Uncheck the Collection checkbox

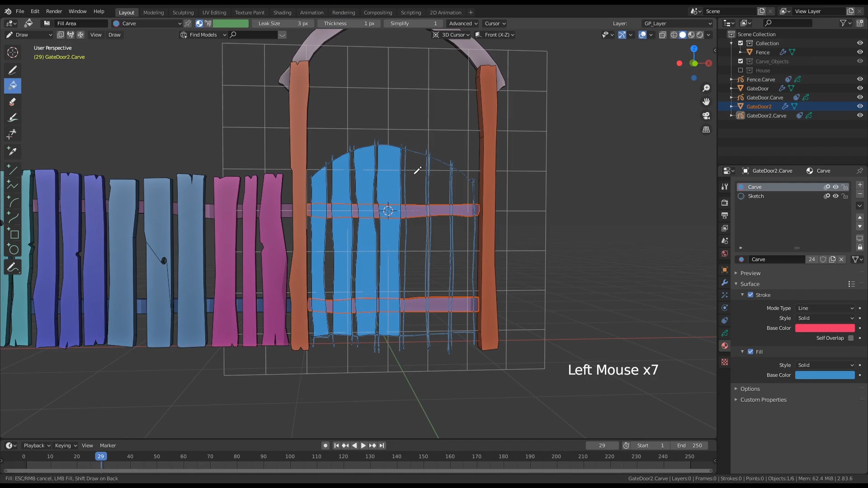[x=741, y=43]
